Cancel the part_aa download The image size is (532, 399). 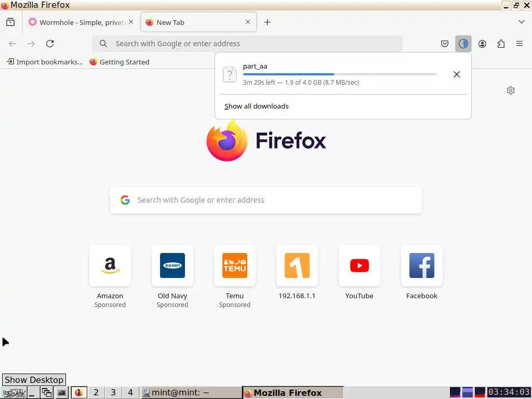point(456,74)
